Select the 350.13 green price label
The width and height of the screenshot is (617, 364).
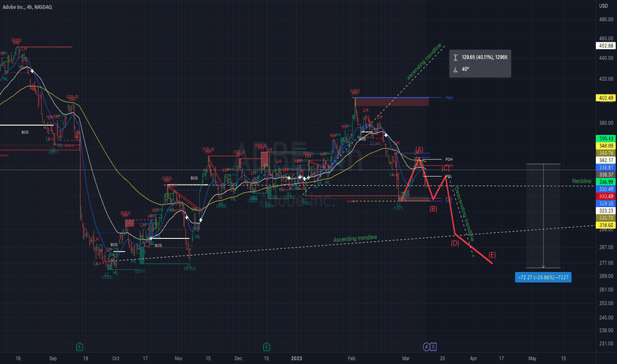click(x=606, y=138)
